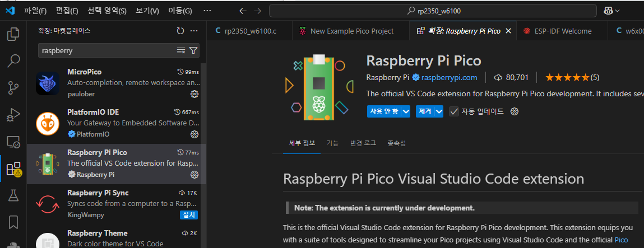Click the 80,701 install count
Image resolution: width=644 pixels, height=248 pixels.
tap(511, 77)
